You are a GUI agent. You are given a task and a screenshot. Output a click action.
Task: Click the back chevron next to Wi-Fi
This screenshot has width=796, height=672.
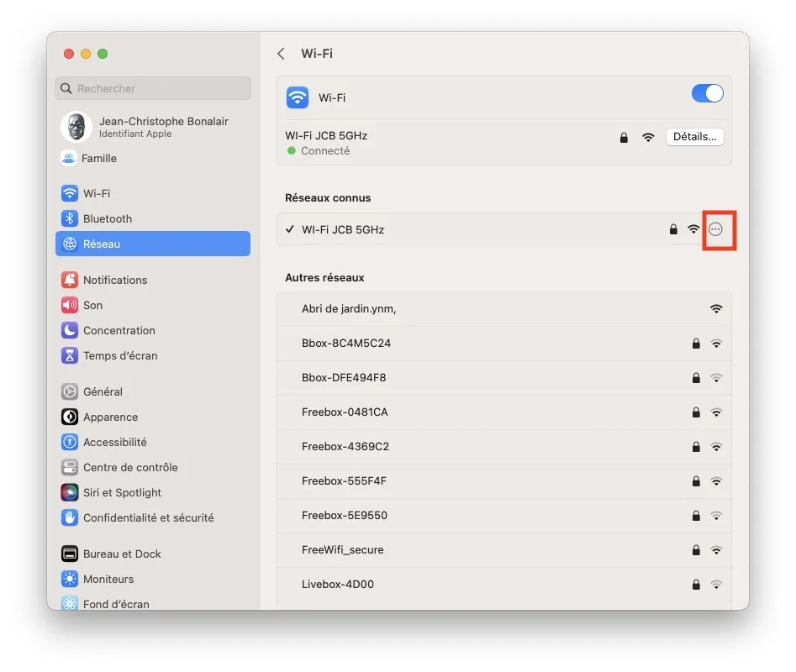281,53
